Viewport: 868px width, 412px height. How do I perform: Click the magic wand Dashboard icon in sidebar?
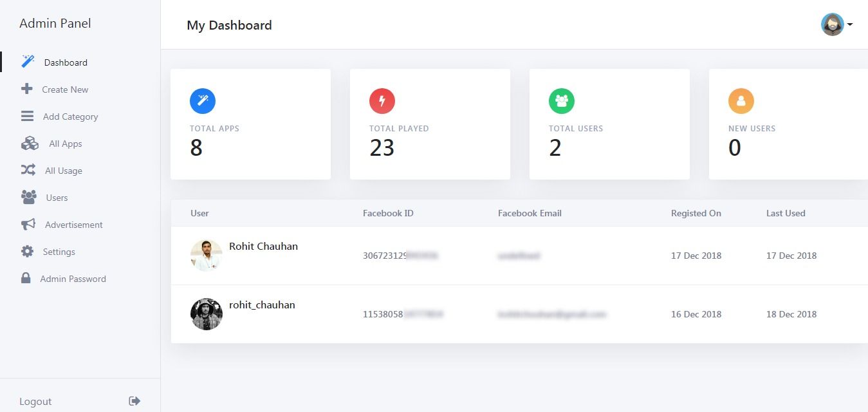tap(28, 62)
